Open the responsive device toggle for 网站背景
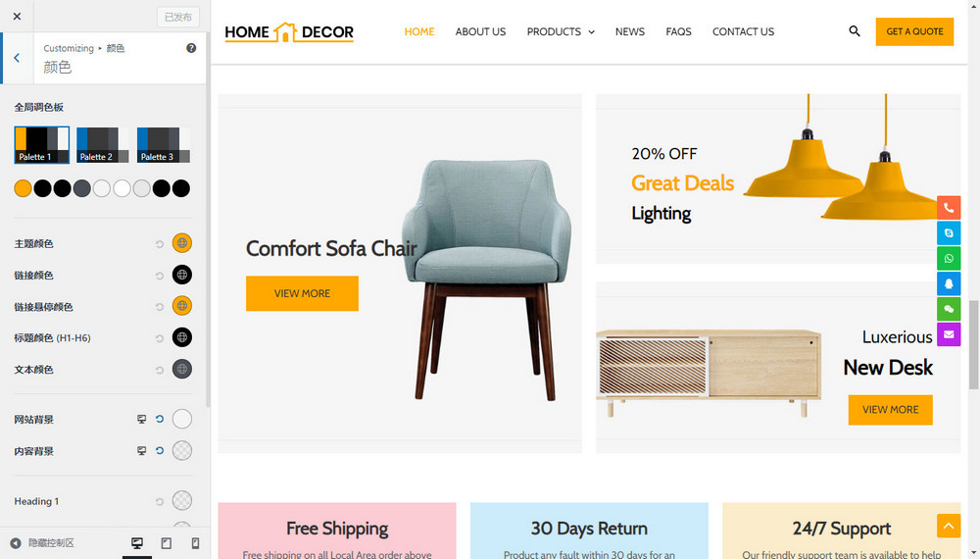Screen dimensions: 980x559 [142, 419]
